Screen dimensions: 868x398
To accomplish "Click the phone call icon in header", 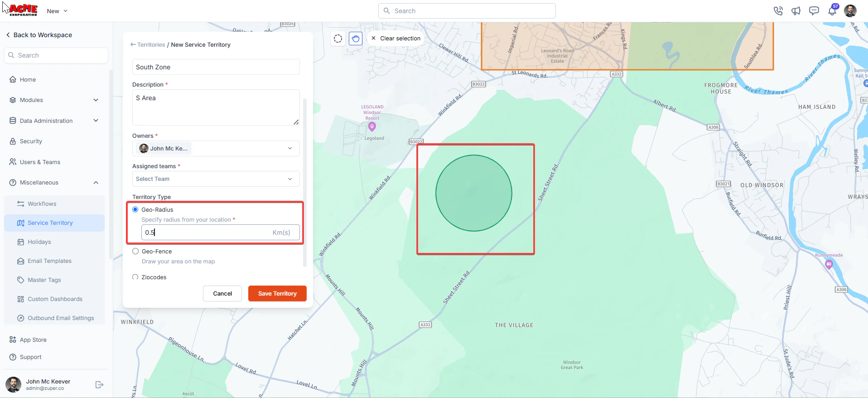I will pyautogui.click(x=778, y=11).
